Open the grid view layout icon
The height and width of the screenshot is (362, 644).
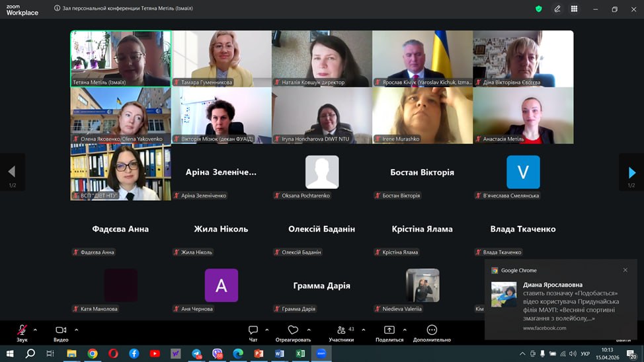tap(574, 9)
